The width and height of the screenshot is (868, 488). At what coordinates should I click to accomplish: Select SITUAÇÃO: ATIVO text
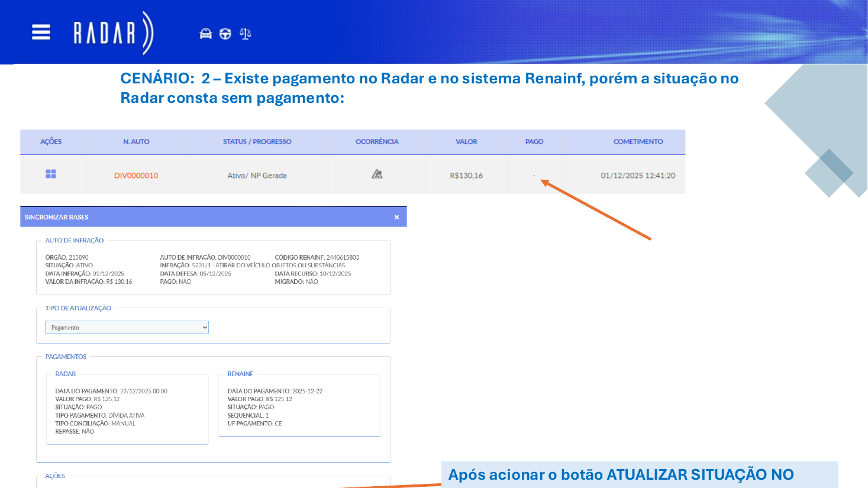69,266
